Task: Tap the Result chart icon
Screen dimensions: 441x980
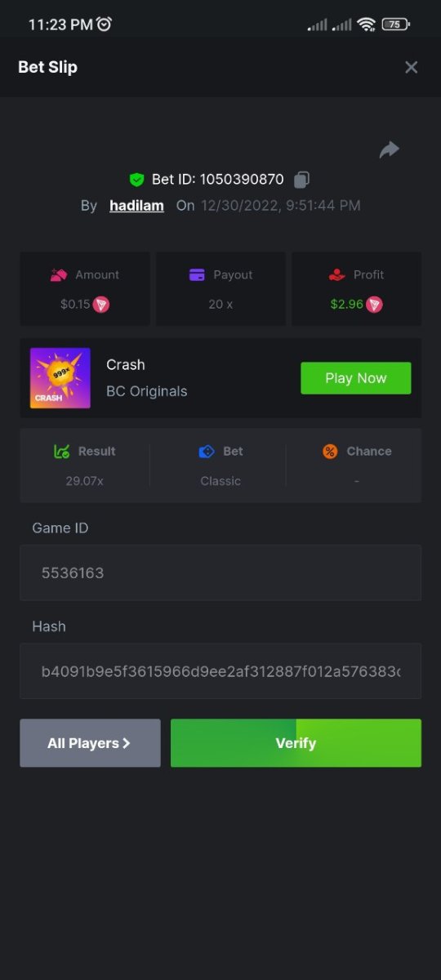Action: (x=62, y=452)
